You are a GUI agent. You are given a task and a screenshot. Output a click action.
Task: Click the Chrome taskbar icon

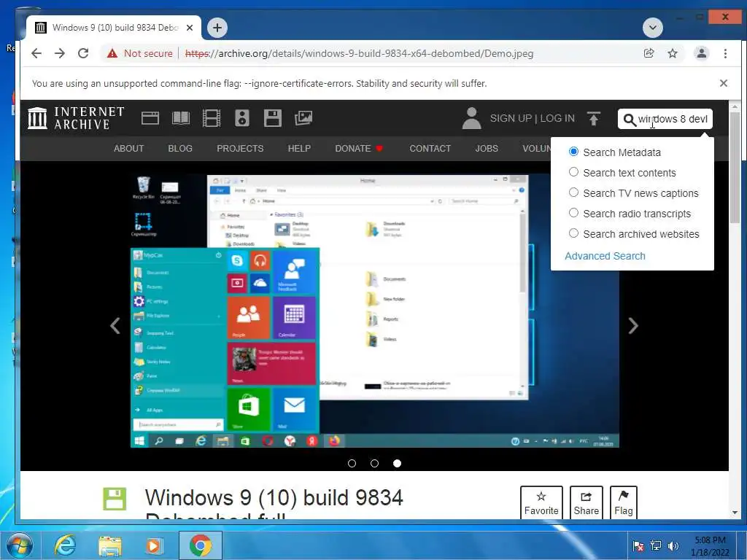(201, 545)
